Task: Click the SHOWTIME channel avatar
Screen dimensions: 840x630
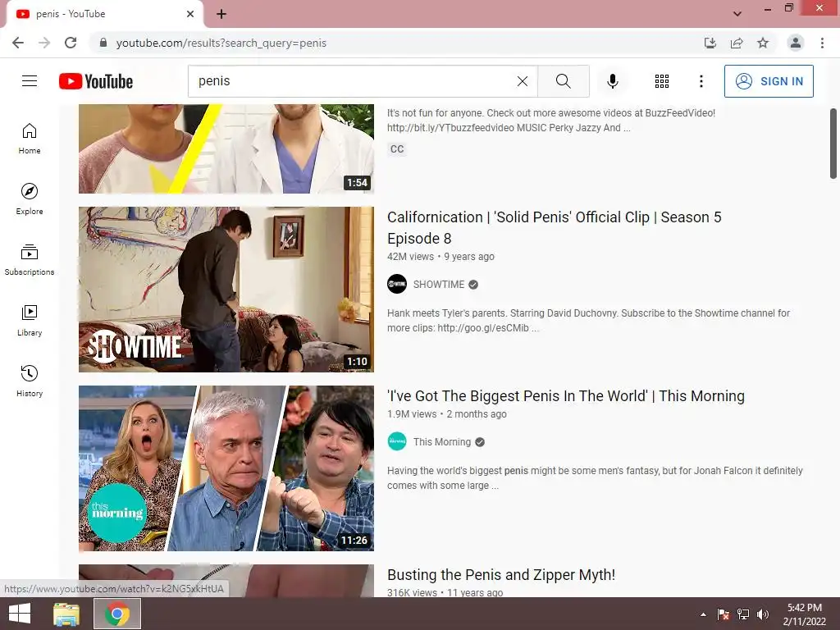Action: (397, 284)
